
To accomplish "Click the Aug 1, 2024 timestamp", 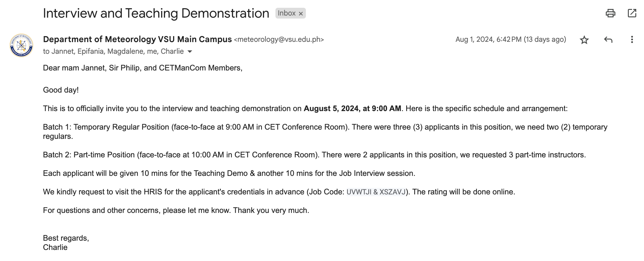I will (511, 39).
